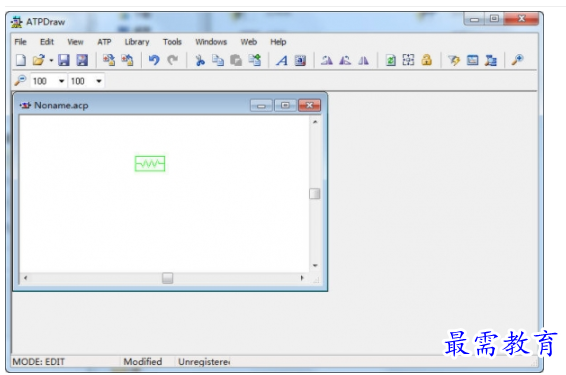
Task: Open the Windows menu
Action: point(211,42)
